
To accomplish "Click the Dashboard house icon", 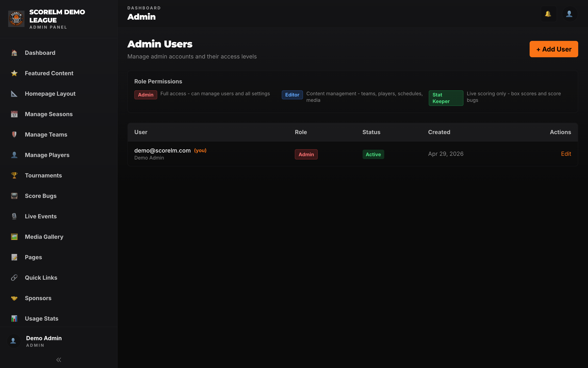I will coord(14,53).
